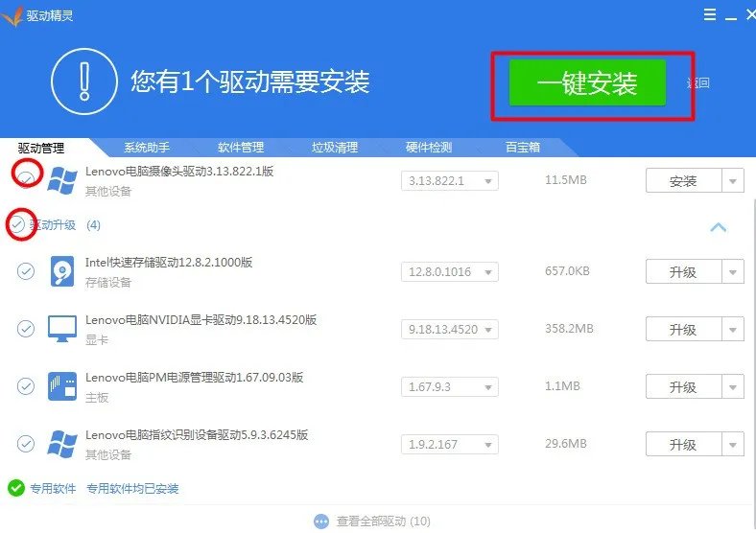Switch to the 软件管理 tab
756x533 pixels.
click(x=241, y=147)
